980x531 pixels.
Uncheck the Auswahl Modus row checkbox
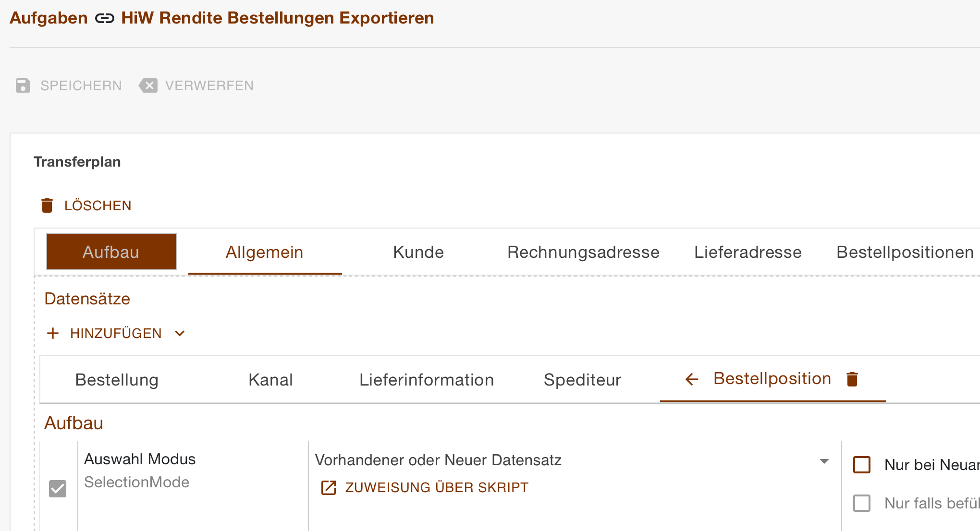pos(58,488)
